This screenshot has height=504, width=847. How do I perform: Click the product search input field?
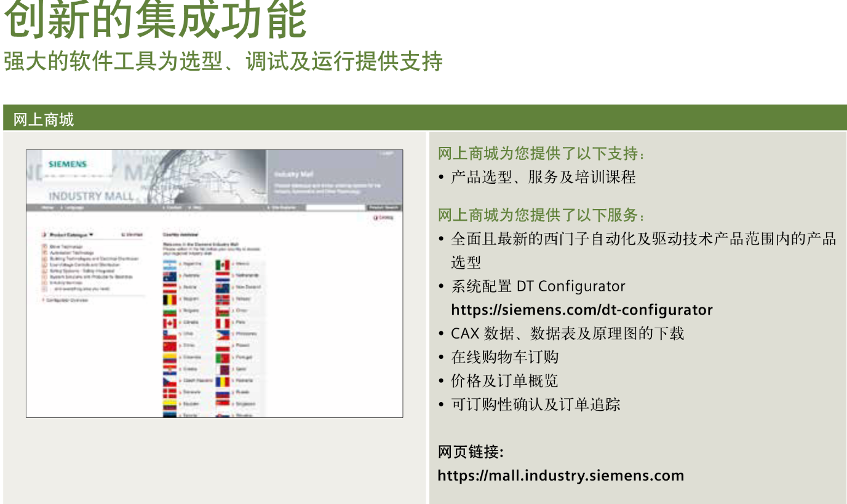[x=335, y=208]
